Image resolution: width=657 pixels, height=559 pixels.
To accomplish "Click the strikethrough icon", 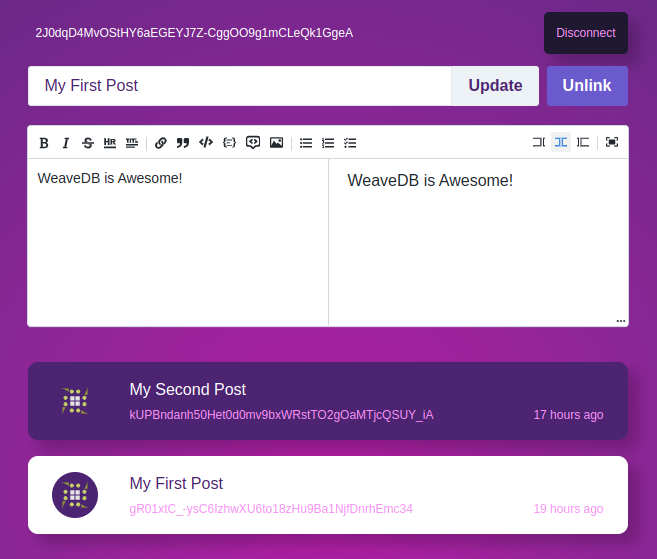I will 88,143.
